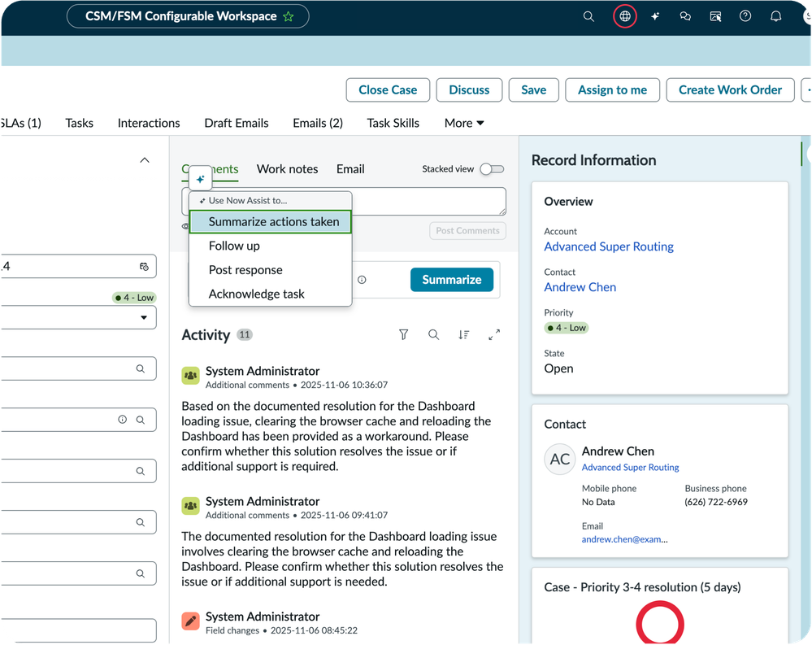The image size is (812, 645).
Task: Change sort order of Activity entries
Action: [463, 334]
